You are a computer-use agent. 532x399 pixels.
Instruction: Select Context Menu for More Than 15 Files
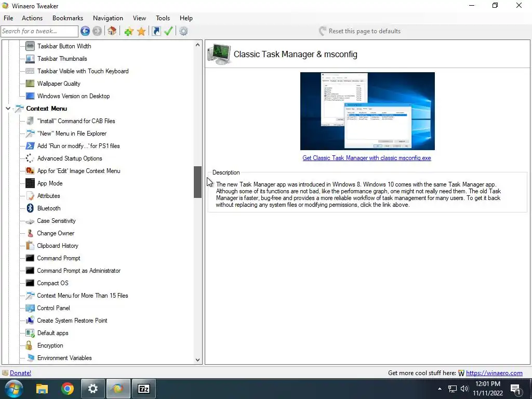[83, 296]
